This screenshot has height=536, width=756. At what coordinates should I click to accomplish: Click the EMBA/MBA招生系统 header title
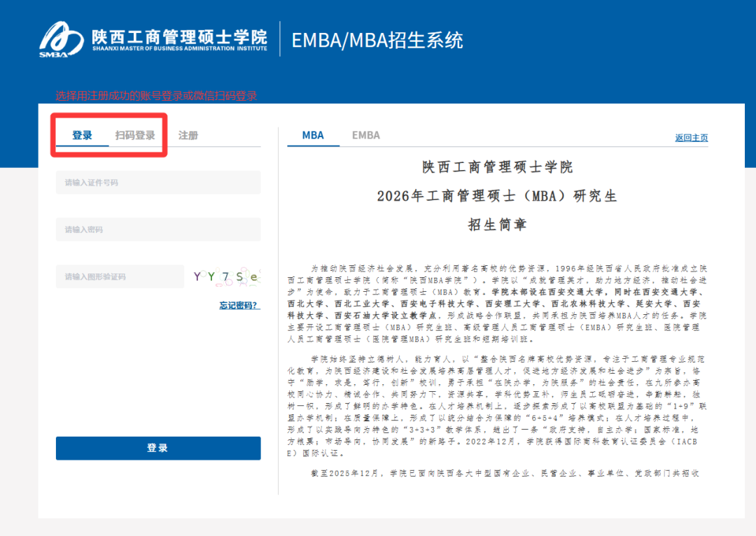(378, 40)
